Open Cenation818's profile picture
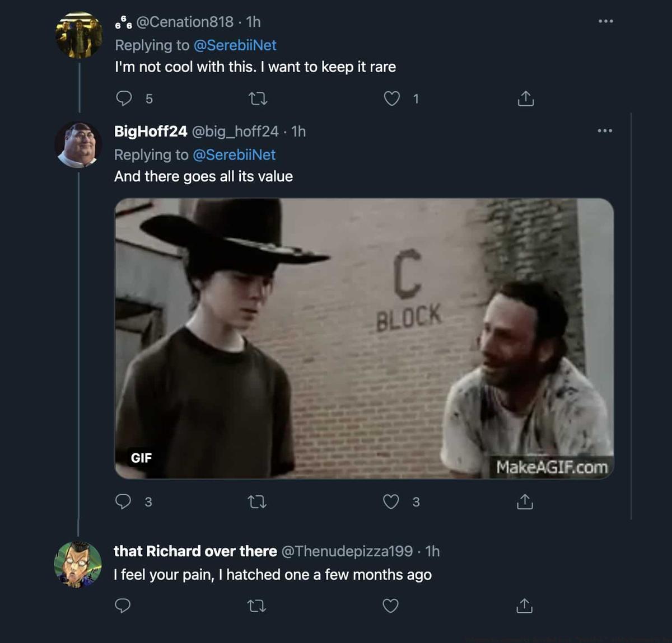 pos(79,35)
